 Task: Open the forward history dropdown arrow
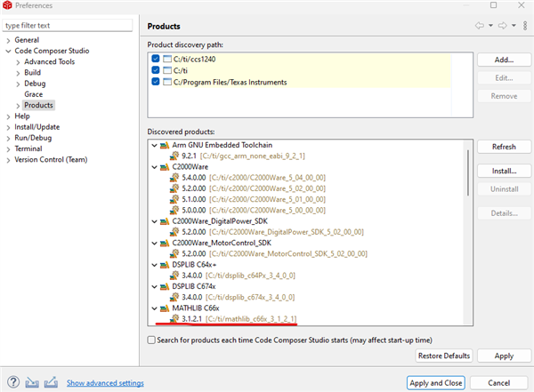(514, 26)
